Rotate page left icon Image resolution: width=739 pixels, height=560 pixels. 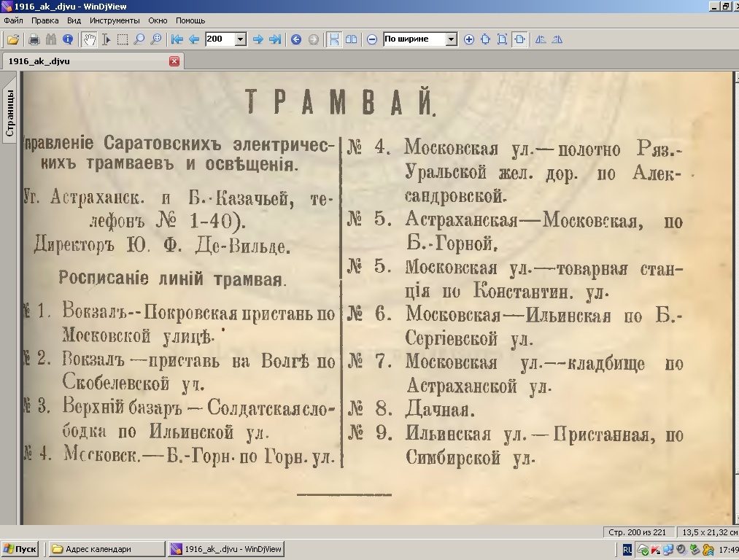[x=541, y=39]
